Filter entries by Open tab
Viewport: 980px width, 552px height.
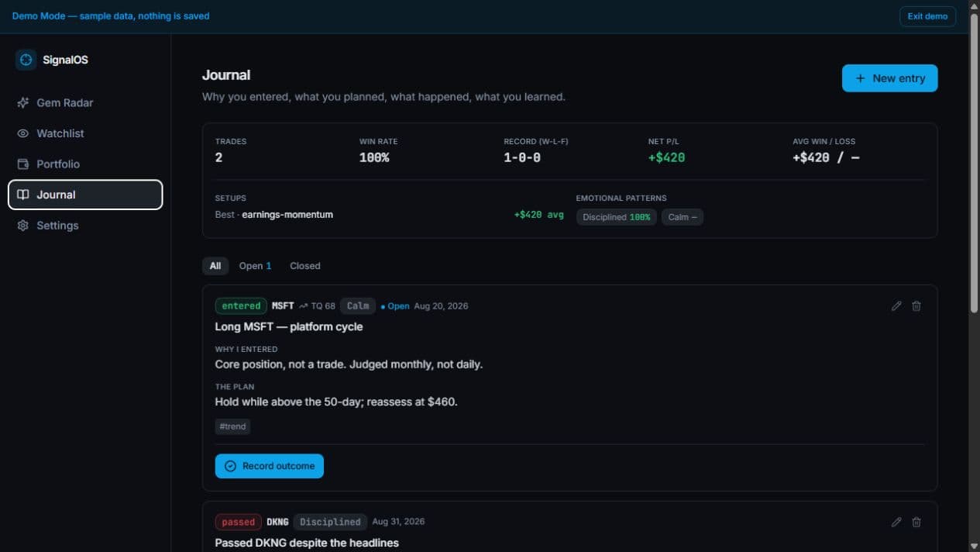click(255, 266)
